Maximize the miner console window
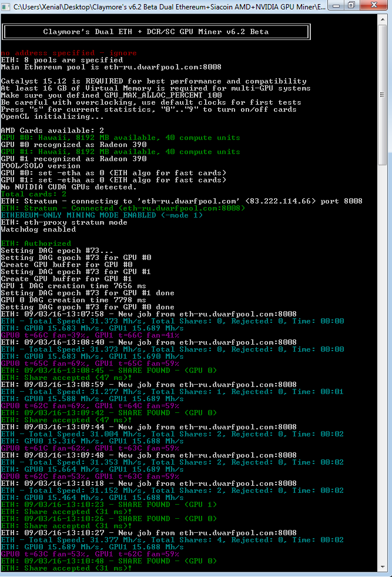This screenshot has height=577, width=392. [351, 5]
